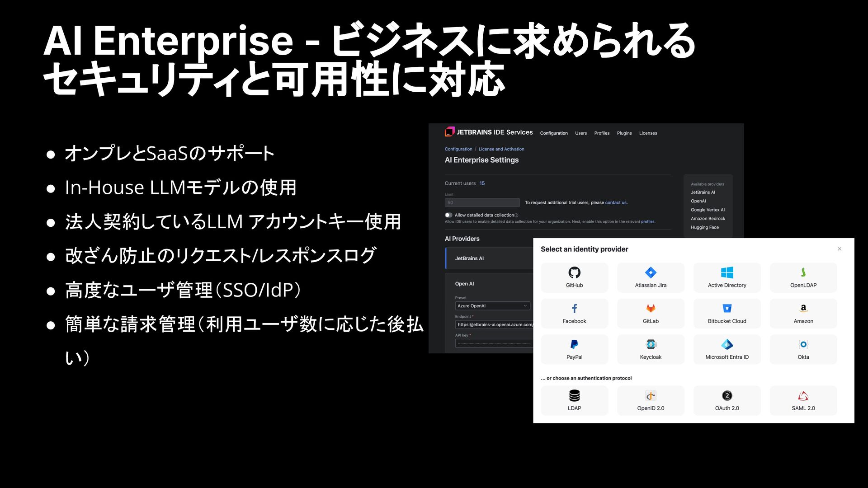The height and width of the screenshot is (488, 868).
Task: Open the Plugins tab
Action: point(624,133)
